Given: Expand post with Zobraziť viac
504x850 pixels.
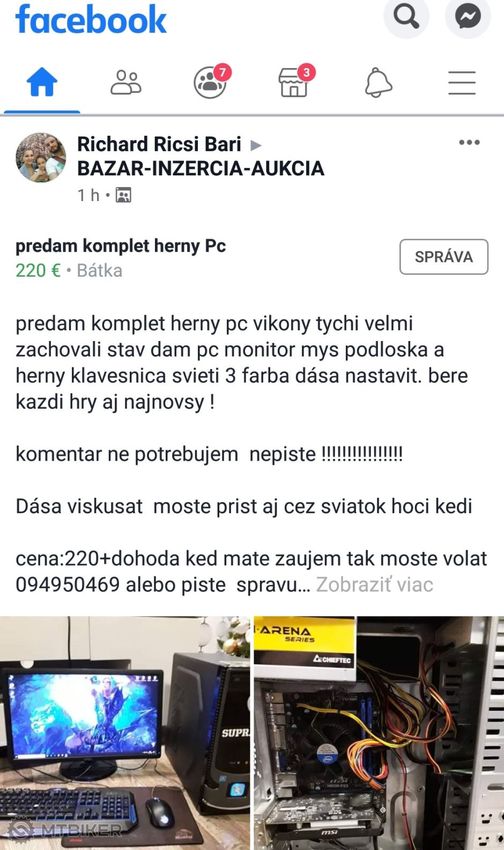Looking at the screenshot, I should click(374, 585).
